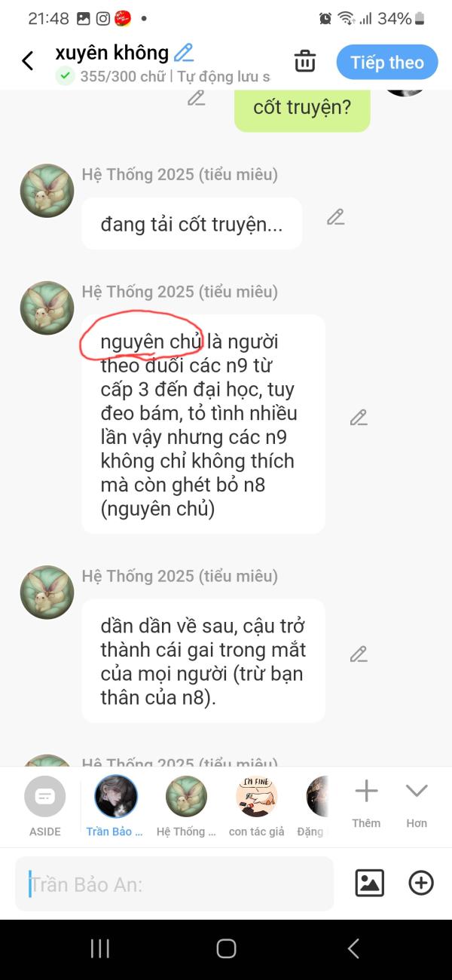This screenshot has width=452, height=980.
Task: Edit the "cốt truyện?" reply pencil icon
Action: point(197,97)
